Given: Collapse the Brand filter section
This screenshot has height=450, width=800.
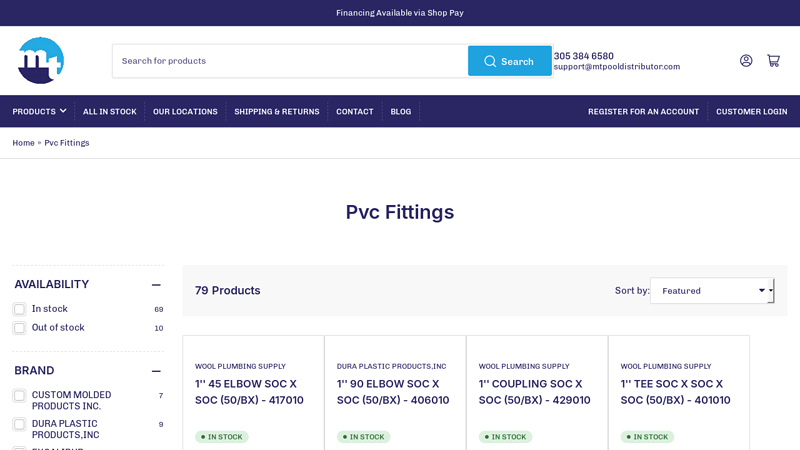Looking at the screenshot, I should pyautogui.click(x=156, y=371).
